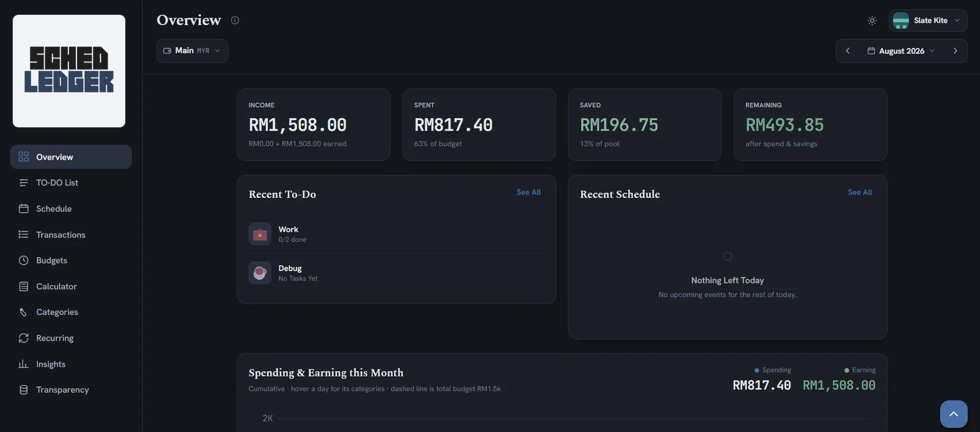Toggle light theme with the sun icon
This screenshot has width=980, height=432.
coord(872,20)
